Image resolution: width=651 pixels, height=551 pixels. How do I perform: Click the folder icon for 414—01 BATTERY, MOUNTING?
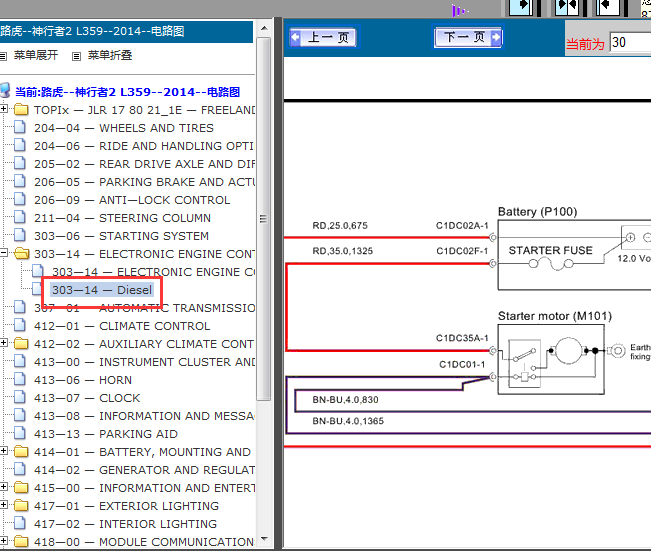(21, 452)
